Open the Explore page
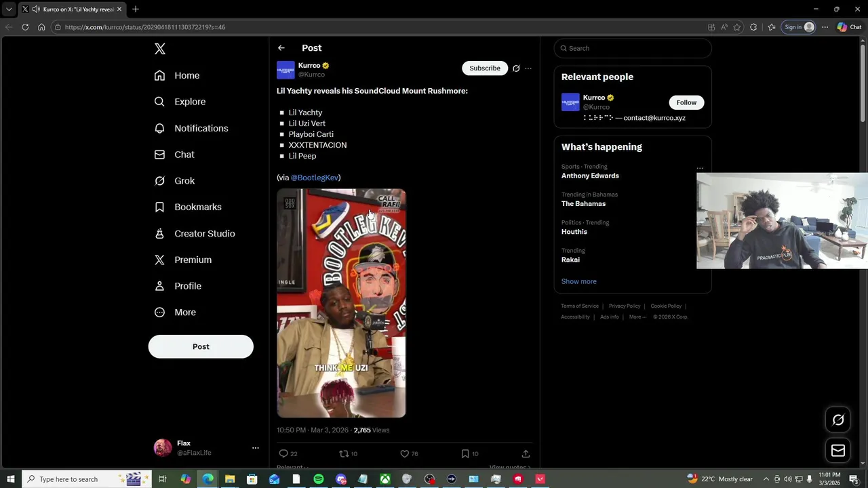The height and width of the screenshot is (488, 868). 180,102
